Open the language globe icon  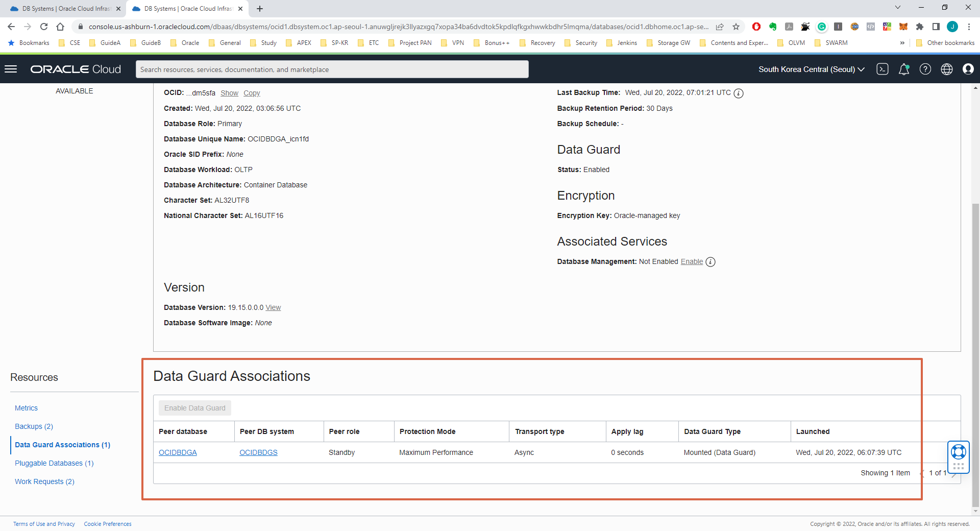(947, 69)
